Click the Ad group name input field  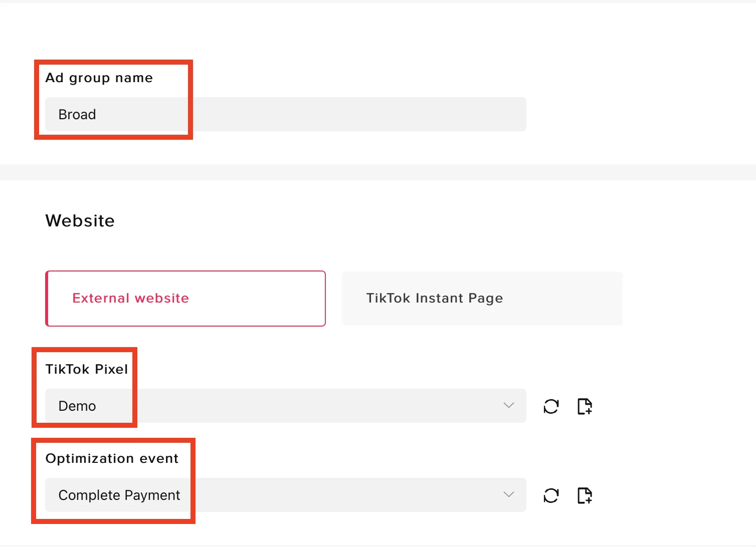tap(286, 114)
